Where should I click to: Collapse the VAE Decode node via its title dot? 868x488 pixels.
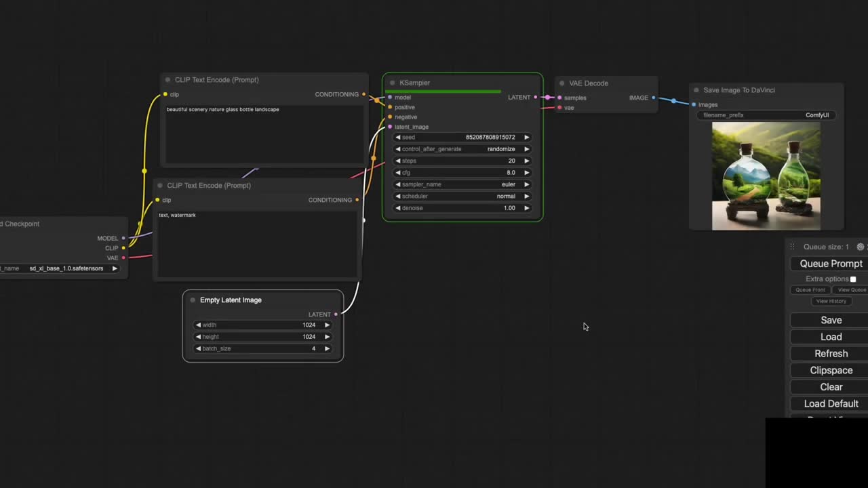pyautogui.click(x=561, y=83)
